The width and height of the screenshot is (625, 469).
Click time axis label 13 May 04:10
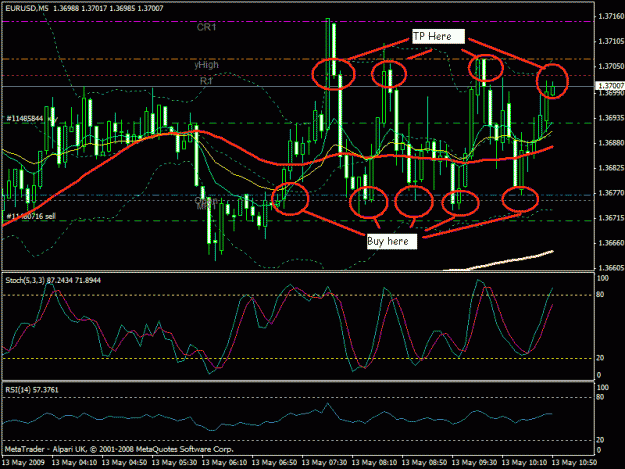[x=75, y=462]
